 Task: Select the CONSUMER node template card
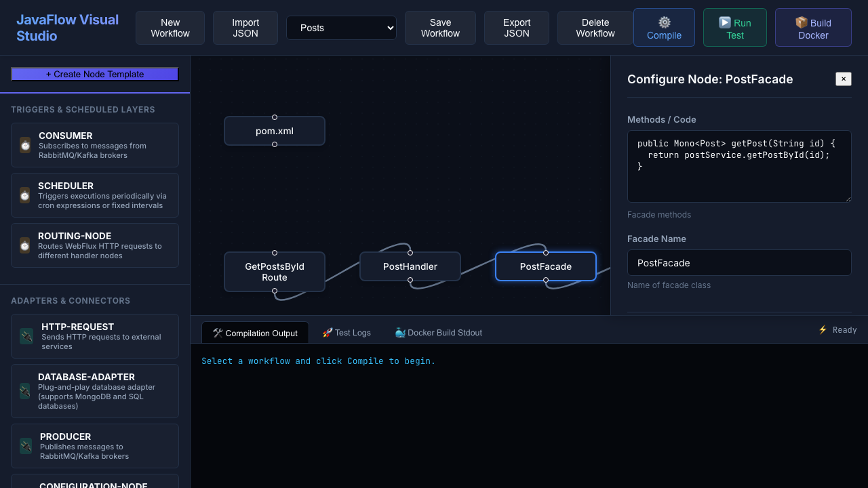pos(95,145)
